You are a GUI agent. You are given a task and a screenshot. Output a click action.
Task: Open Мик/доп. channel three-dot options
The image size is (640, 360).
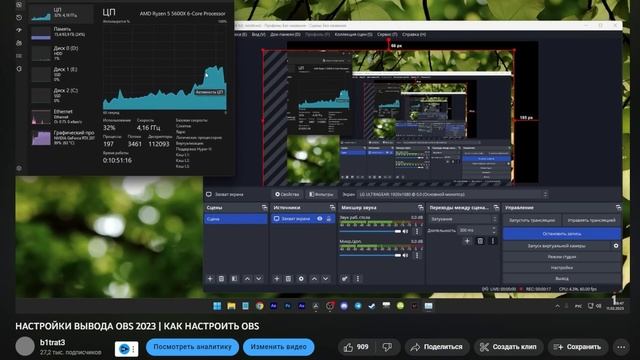(x=417, y=256)
